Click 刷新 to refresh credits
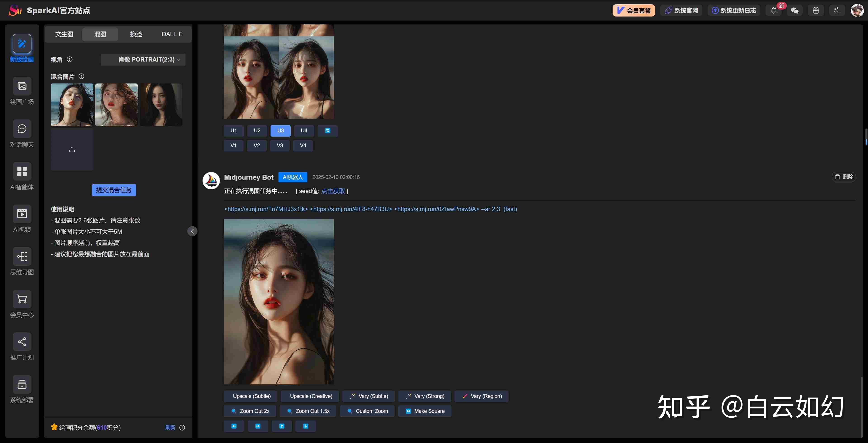Image resolution: width=868 pixels, height=443 pixels. point(170,427)
